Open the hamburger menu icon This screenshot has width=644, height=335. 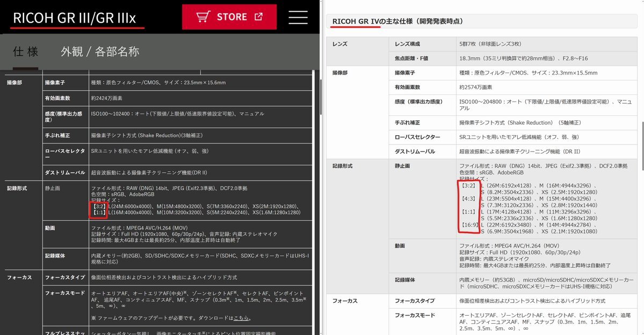click(298, 17)
